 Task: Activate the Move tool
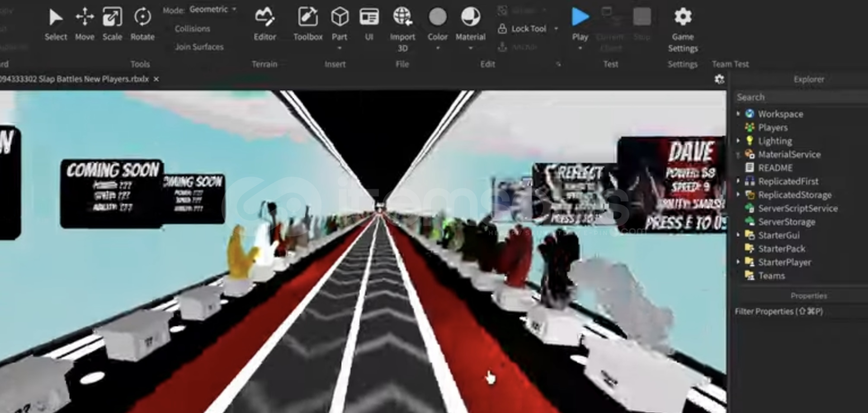tap(85, 24)
